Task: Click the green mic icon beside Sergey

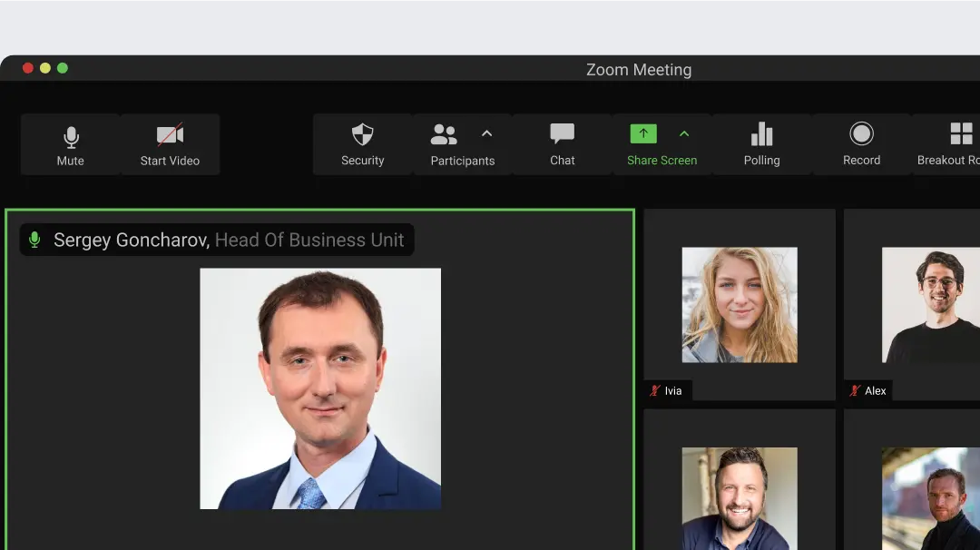Action: [x=34, y=241]
